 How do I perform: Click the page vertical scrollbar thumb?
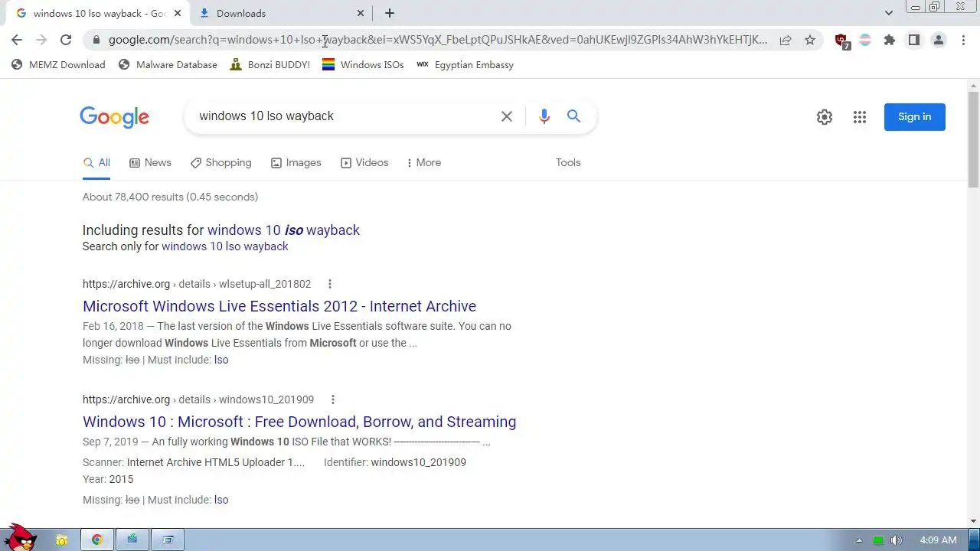[x=973, y=139]
